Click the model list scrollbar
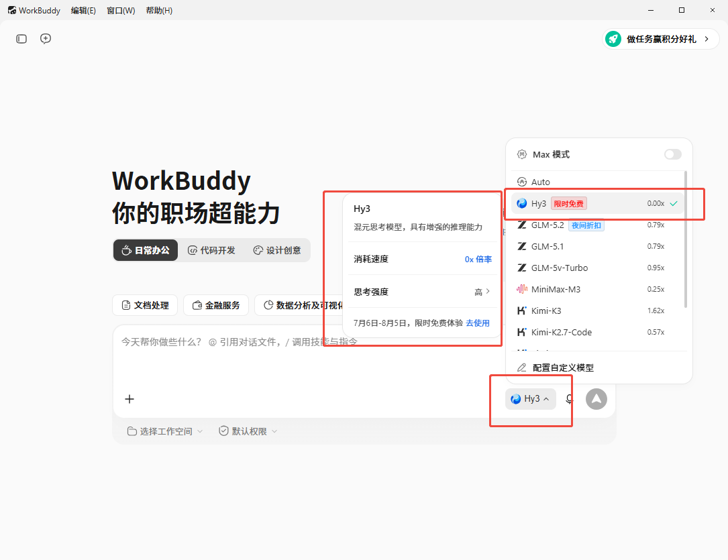Screen dimensions: 728x560 click(x=685, y=239)
